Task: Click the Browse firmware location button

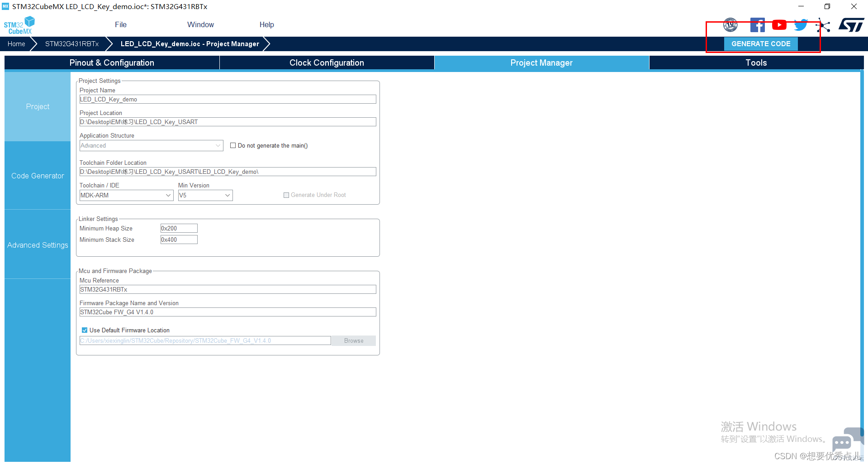Action: (354, 340)
